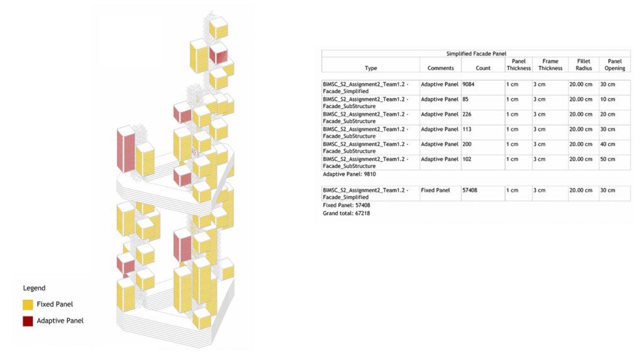Click the '50 cm' panel opening cell
Screen dimensions: 644x356
point(608,160)
